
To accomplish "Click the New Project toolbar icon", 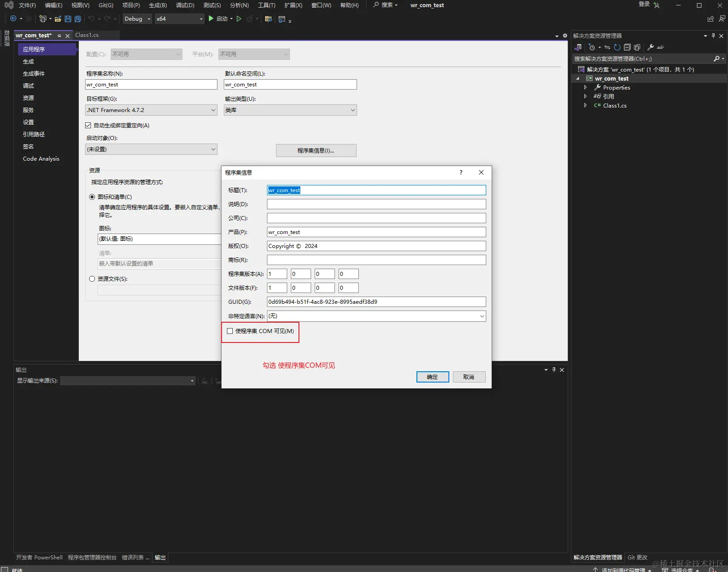I will pos(43,18).
